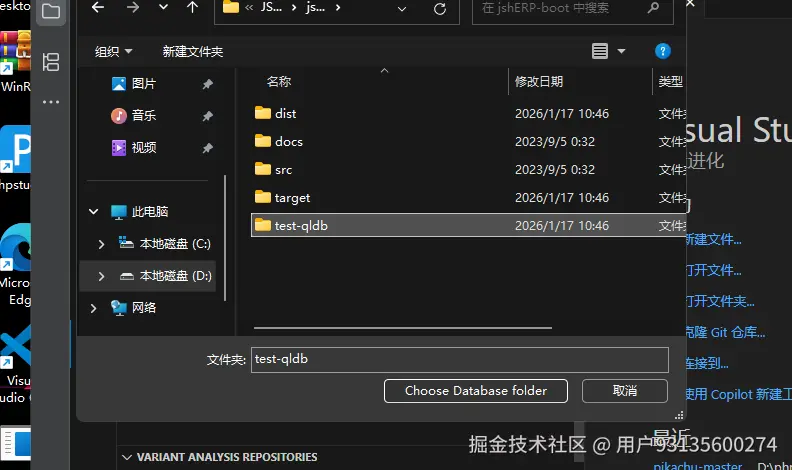The width and height of the screenshot is (792, 470).
Task: Click Choose Database folder button
Action: pos(476,391)
